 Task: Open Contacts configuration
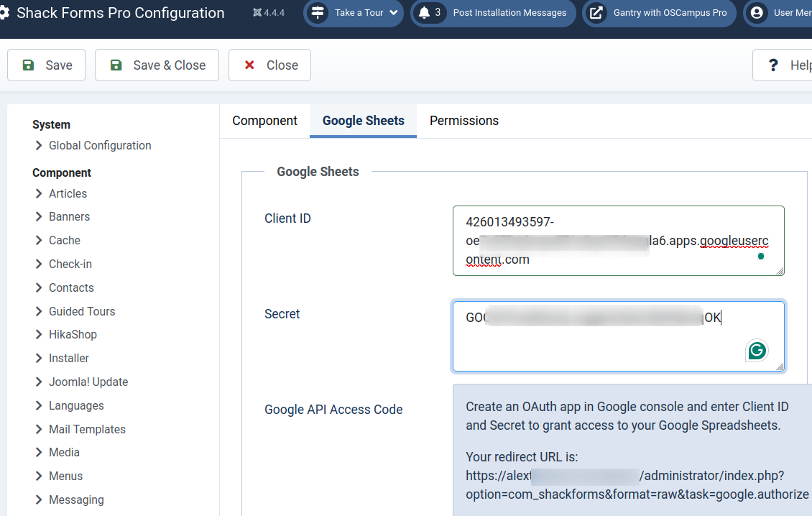pos(71,288)
